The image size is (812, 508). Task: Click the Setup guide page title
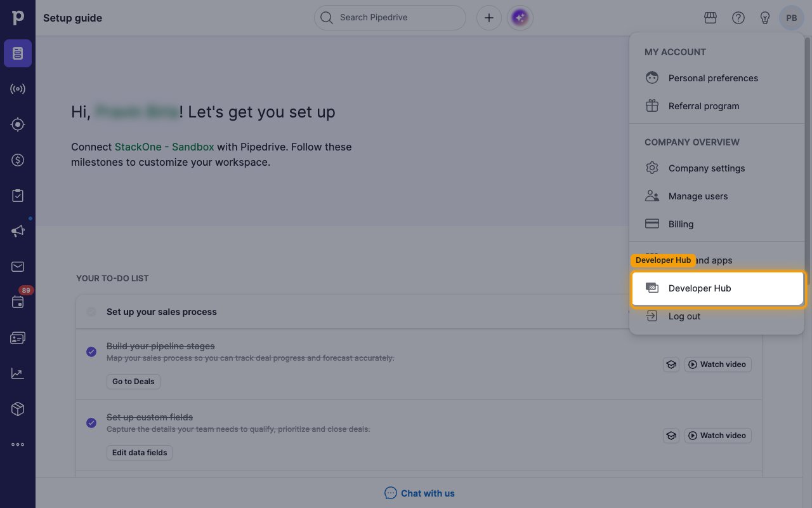72,18
